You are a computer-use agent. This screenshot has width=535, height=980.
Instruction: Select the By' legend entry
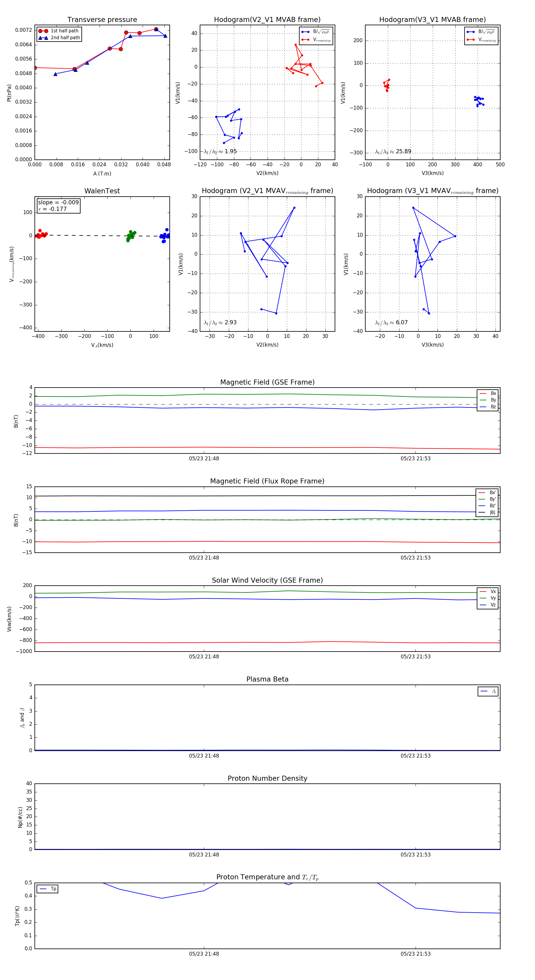pyautogui.click(x=487, y=499)
